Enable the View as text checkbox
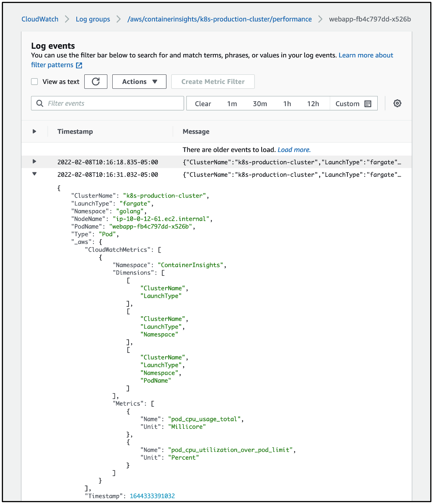Viewport: 434px width, 504px height. 34,81
